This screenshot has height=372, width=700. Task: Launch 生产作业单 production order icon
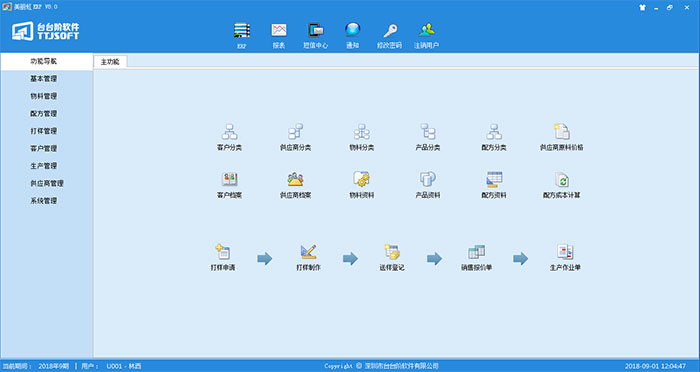(x=565, y=252)
